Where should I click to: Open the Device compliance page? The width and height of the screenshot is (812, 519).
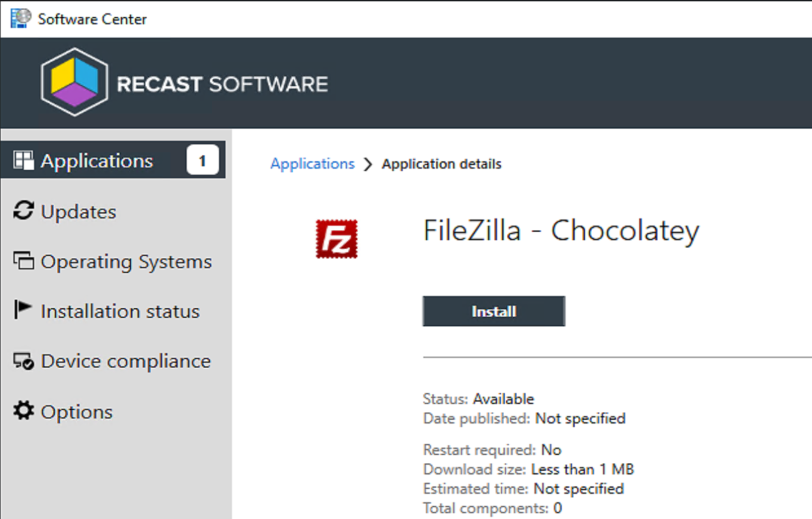(x=126, y=361)
